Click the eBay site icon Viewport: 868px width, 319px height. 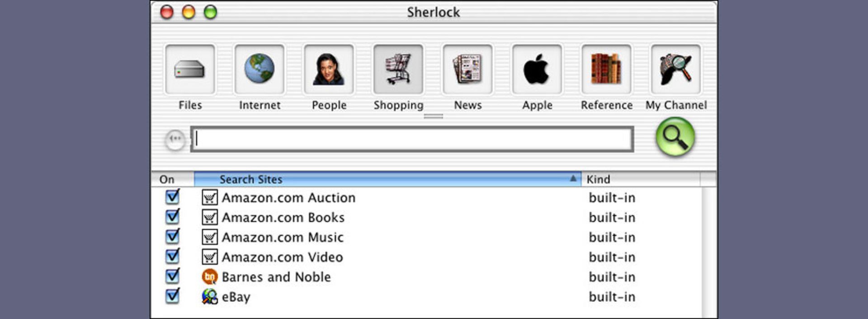click(210, 297)
